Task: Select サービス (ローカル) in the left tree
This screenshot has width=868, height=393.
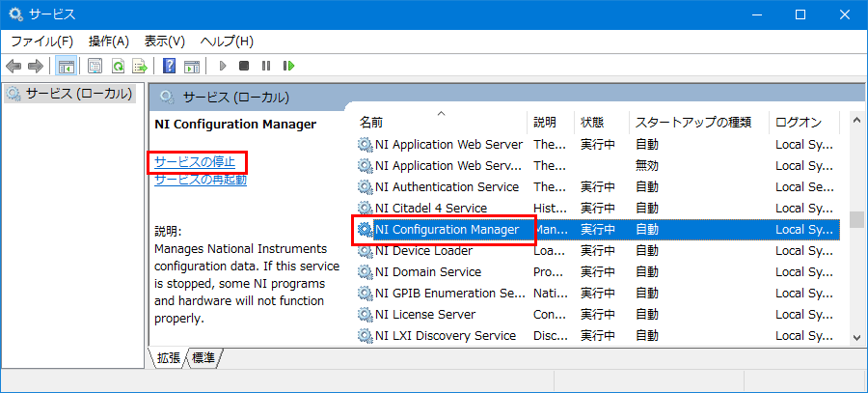Action: (70, 93)
